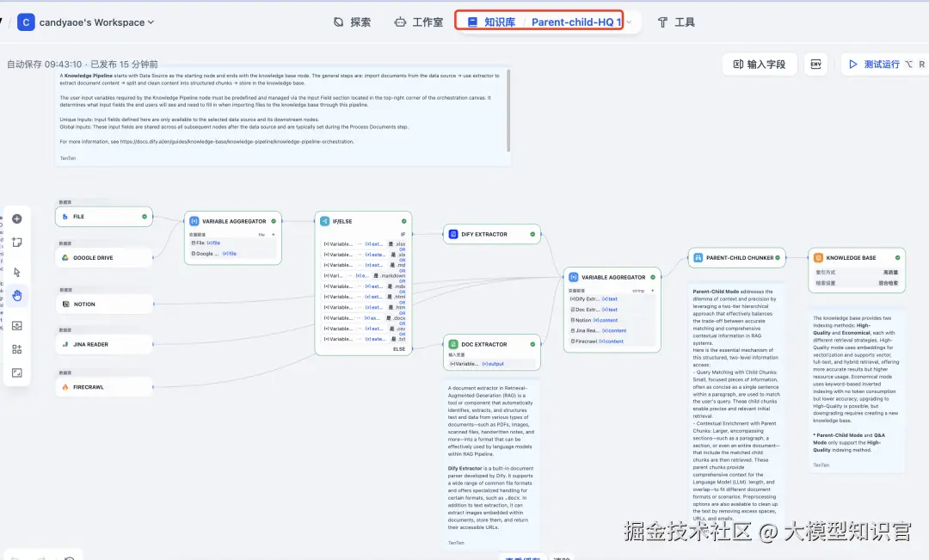929x560 pixels.
Task: Click the IF/ELSE condition row for .xlsx
Action: 365,243
